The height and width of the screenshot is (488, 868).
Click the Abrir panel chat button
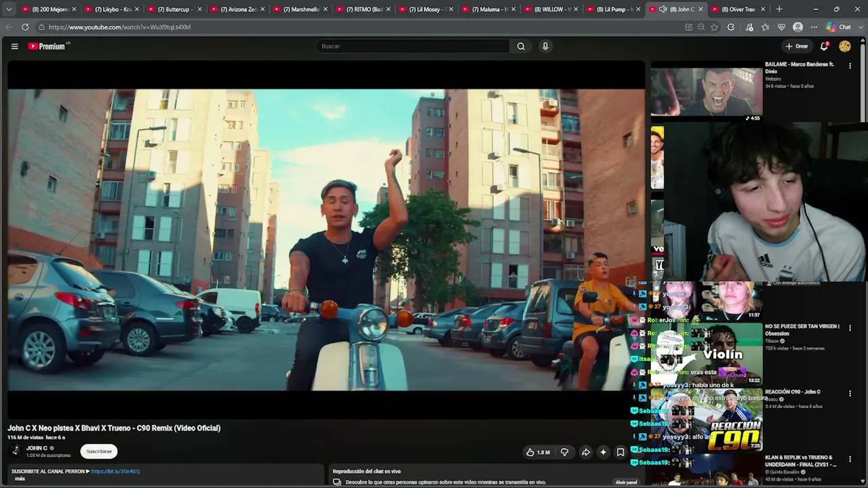coord(626,483)
